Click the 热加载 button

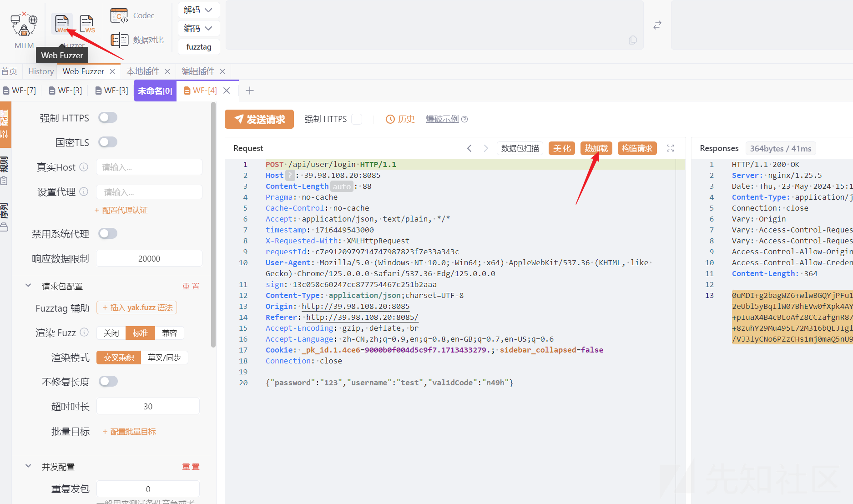(596, 148)
